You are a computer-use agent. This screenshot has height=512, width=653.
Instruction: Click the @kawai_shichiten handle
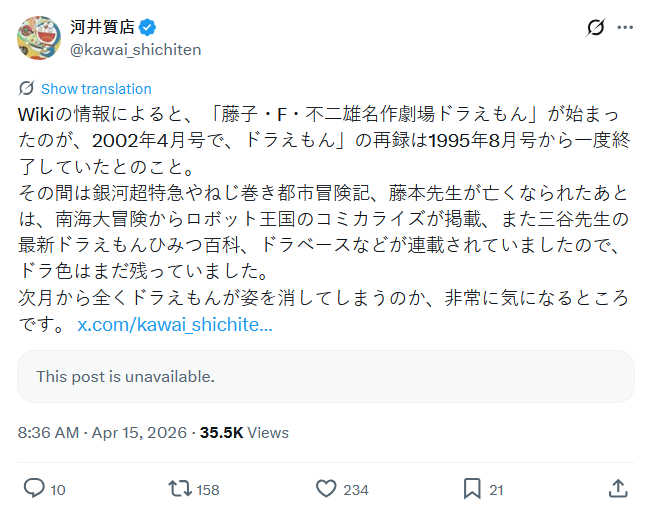(x=135, y=48)
